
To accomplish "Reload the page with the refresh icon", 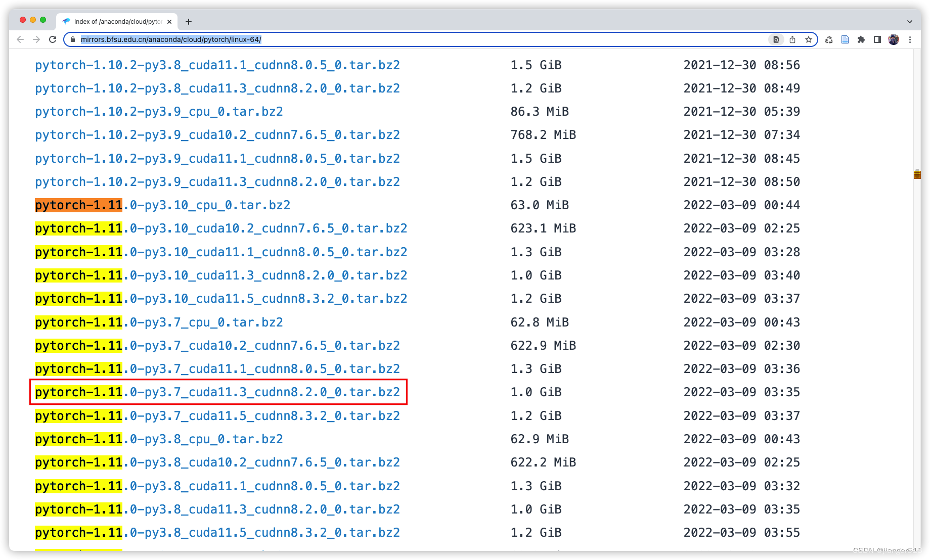I will (x=53, y=39).
